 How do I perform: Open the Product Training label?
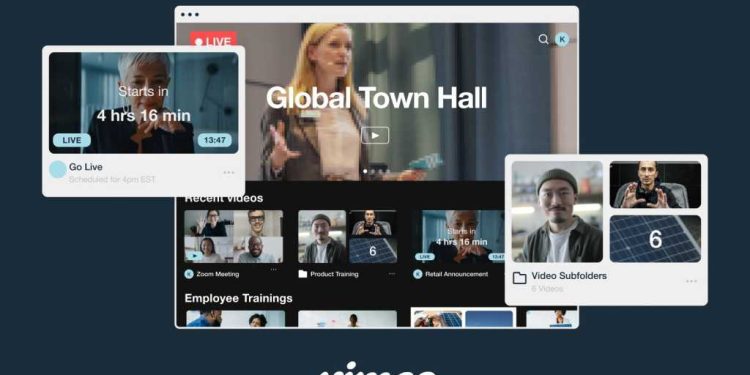pos(334,274)
